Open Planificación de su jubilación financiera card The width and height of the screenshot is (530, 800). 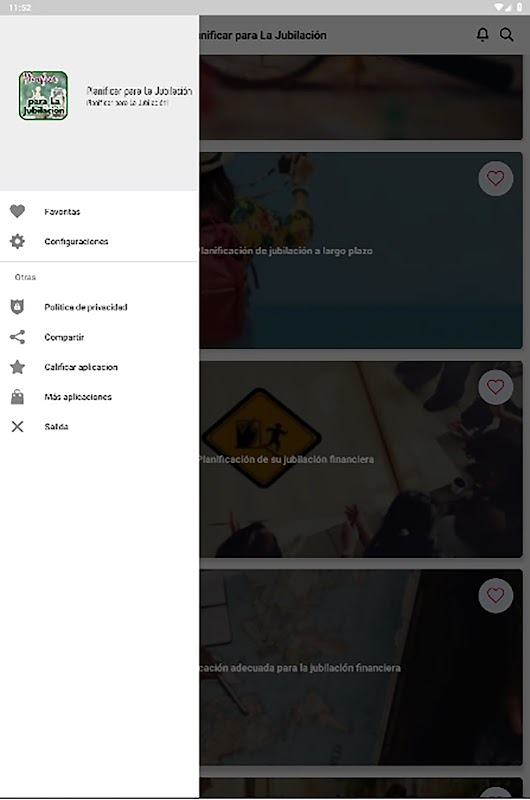coord(361,459)
